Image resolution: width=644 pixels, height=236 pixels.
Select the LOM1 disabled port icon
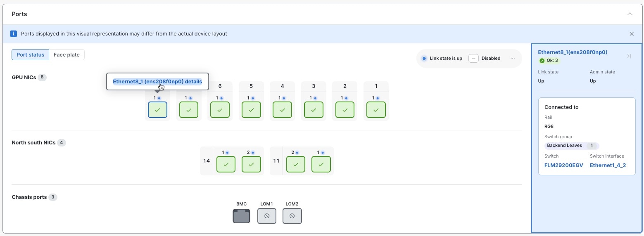click(266, 216)
